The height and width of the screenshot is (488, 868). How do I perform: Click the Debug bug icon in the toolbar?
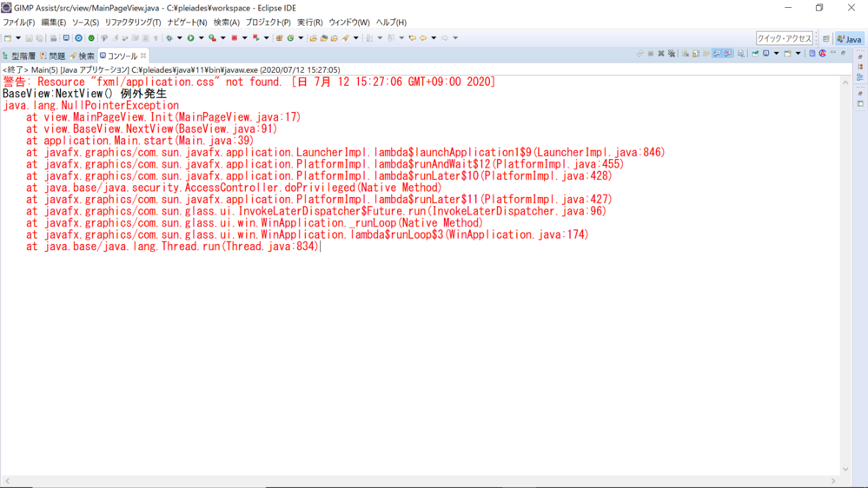[x=169, y=38]
